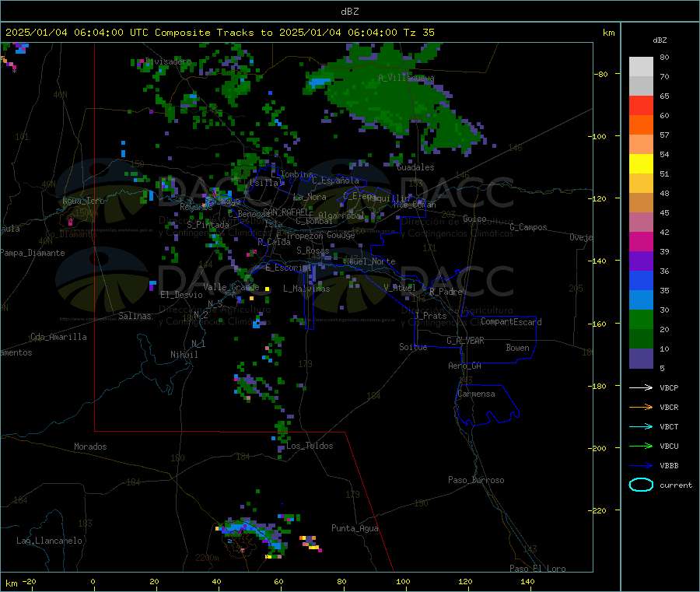Click the Nihuil location label

tap(184, 355)
